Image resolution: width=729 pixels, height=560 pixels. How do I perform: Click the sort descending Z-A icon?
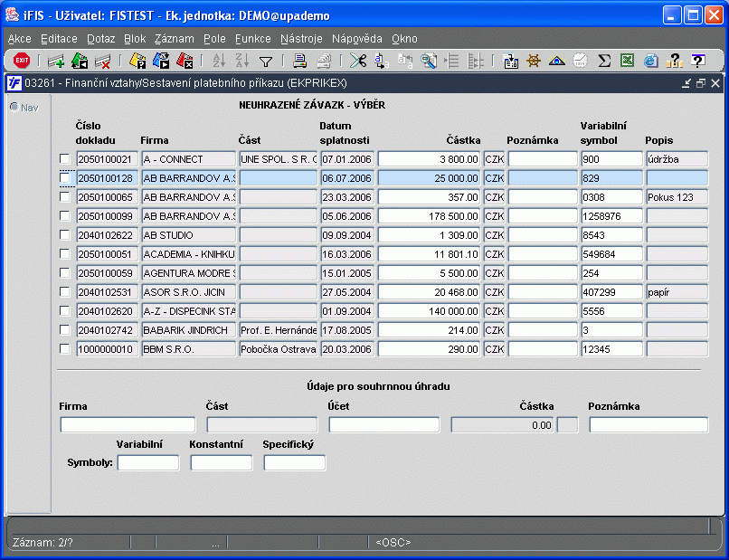point(241,61)
